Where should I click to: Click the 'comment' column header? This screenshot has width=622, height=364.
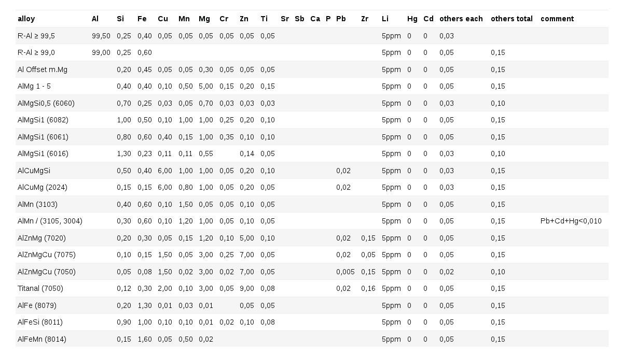coord(557,19)
